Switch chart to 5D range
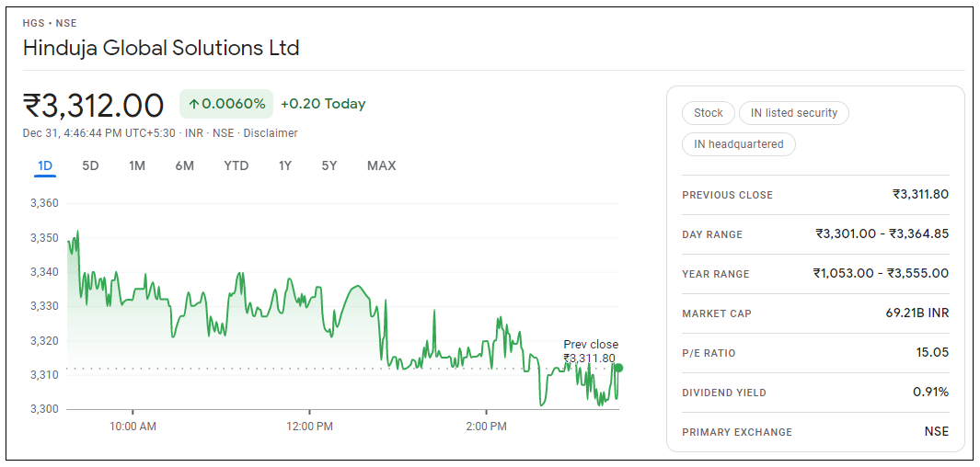 pos(90,166)
